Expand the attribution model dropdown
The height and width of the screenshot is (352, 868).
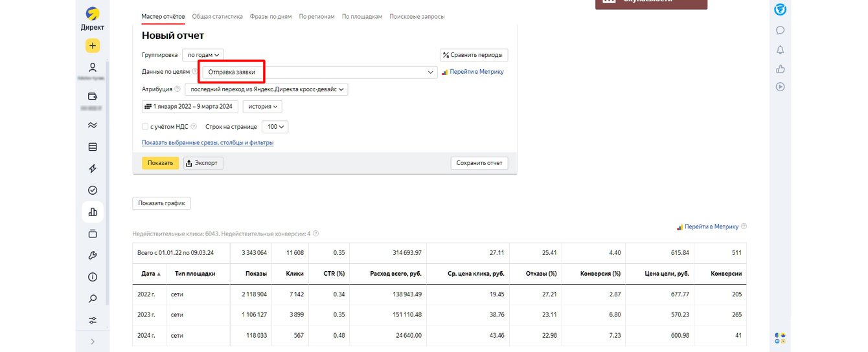point(266,89)
